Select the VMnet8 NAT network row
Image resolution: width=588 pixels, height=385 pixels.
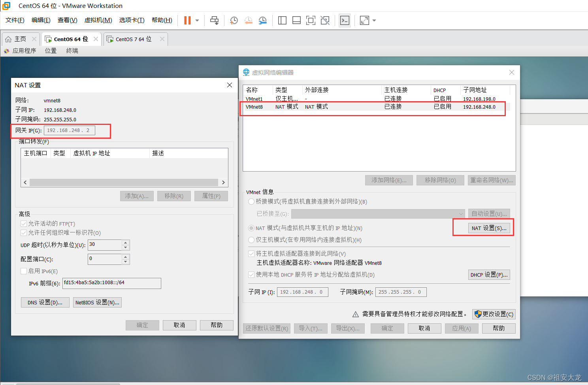coord(375,107)
